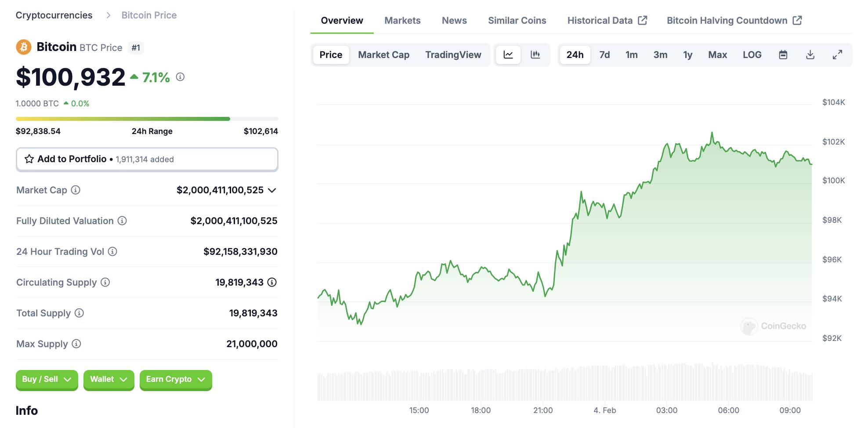Screen dimensions: 868x428
Task: Switch to line chart view icon
Action: (x=508, y=55)
